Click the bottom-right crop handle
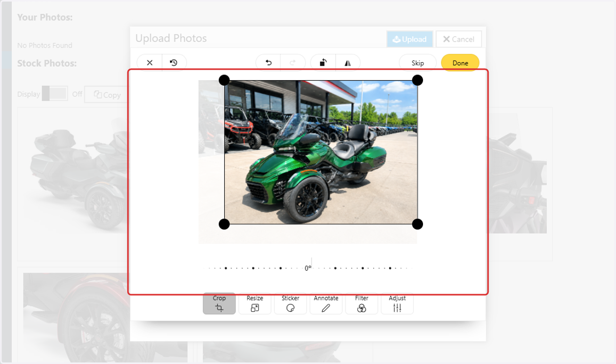Screen dimensions: 616x364 point(418,224)
